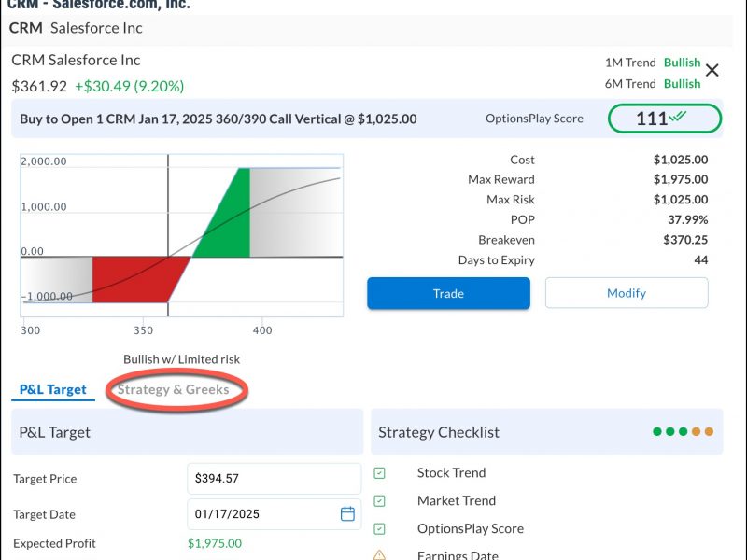Image resolution: width=747 pixels, height=560 pixels.
Task: Select the P&L Target tab
Action: (x=53, y=389)
